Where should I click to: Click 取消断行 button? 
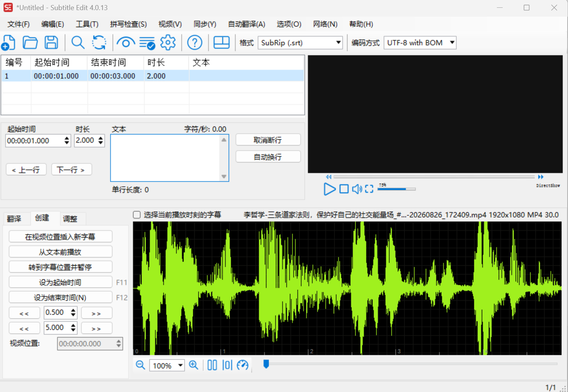coord(268,140)
